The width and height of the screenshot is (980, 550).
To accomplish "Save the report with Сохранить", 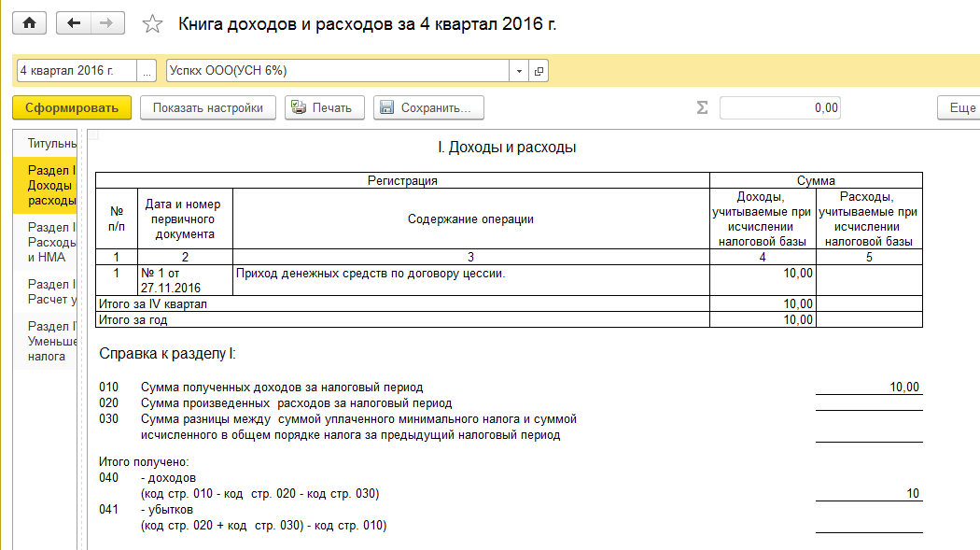I will point(428,107).
